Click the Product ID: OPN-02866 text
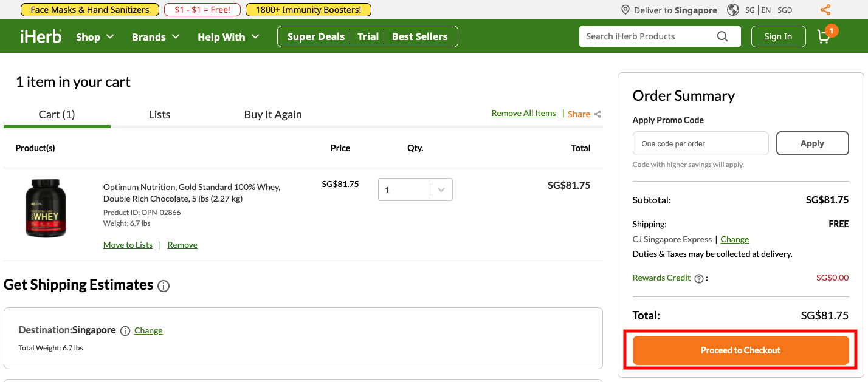The image size is (868, 382). click(x=142, y=213)
